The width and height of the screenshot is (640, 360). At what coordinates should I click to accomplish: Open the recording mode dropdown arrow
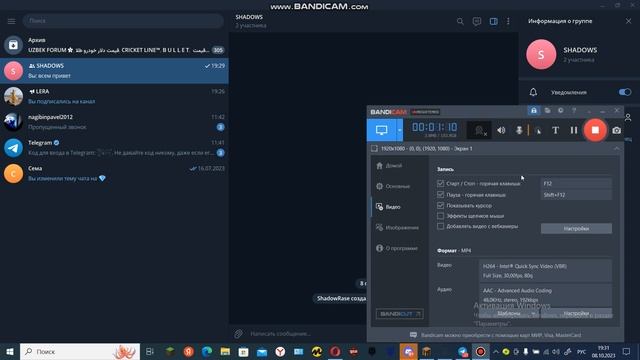pos(400,130)
